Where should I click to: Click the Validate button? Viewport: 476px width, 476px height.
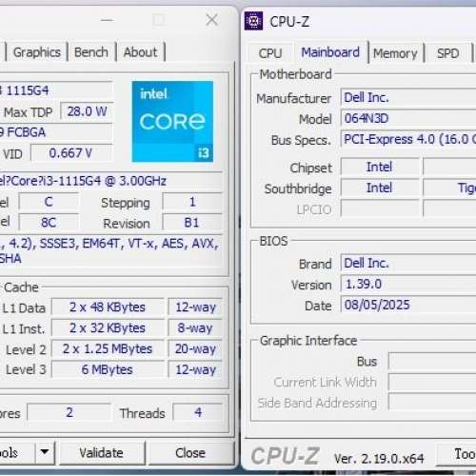(x=101, y=453)
